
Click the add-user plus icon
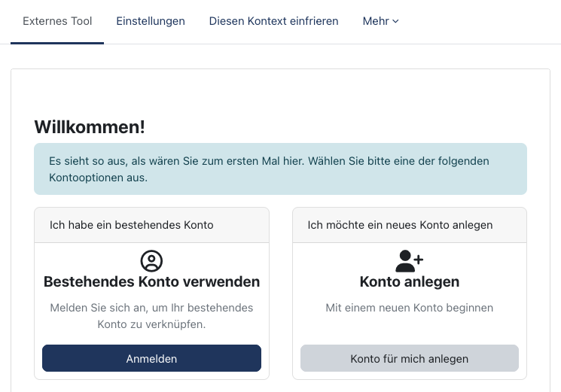click(x=410, y=261)
